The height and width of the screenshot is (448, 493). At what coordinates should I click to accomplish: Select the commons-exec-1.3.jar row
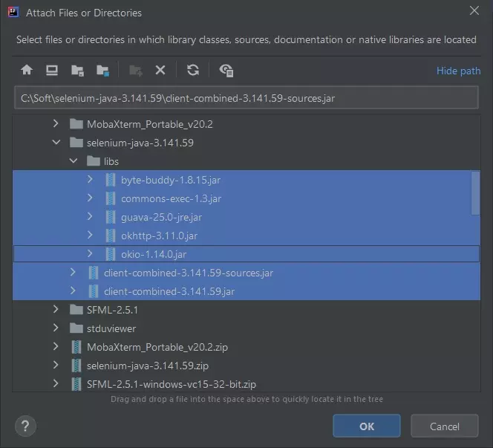[x=246, y=198]
